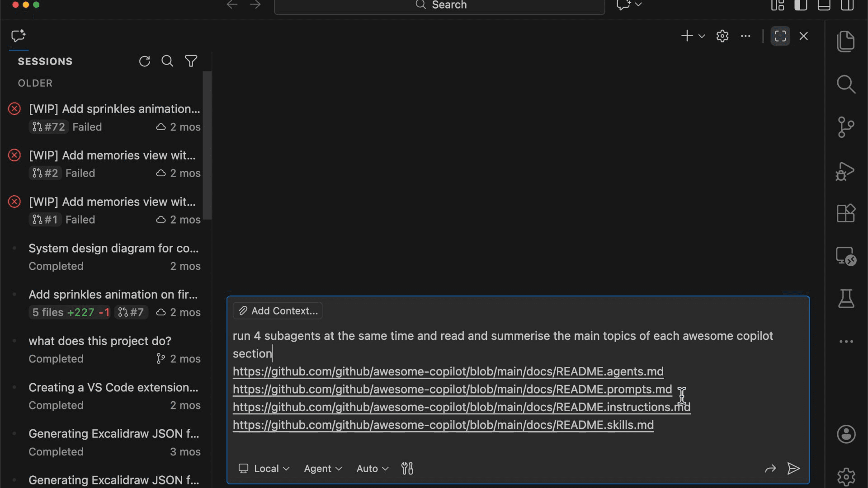The height and width of the screenshot is (488, 868).
Task: Click the search sessions magnifier icon
Action: click(x=167, y=61)
